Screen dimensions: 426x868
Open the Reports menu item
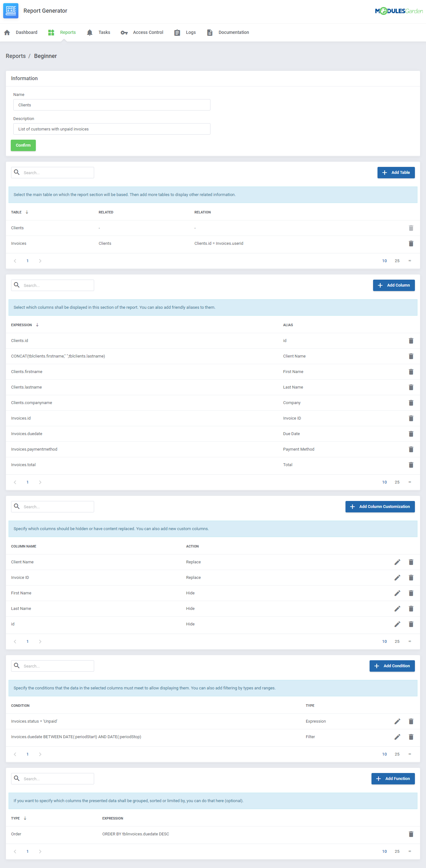pos(62,32)
